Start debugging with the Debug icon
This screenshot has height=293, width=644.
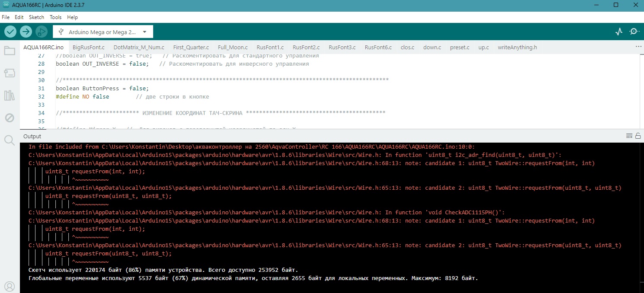[42, 32]
